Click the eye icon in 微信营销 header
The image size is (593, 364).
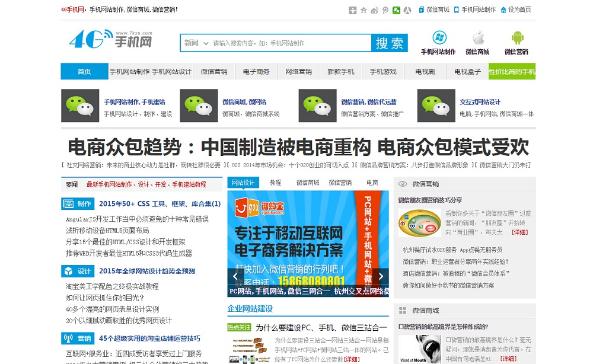tap(403, 184)
